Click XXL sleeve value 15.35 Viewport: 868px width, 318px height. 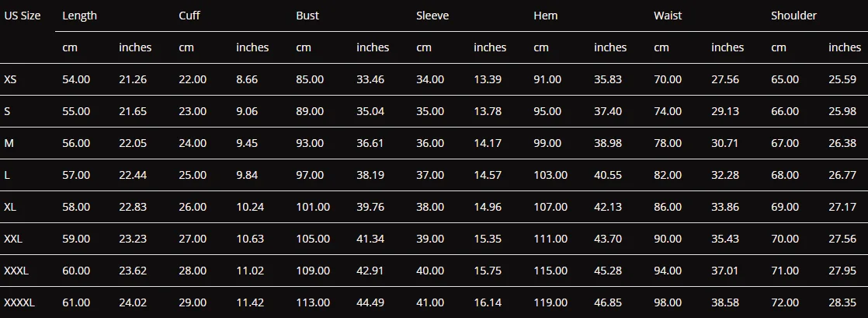pyautogui.click(x=488, y=239)
